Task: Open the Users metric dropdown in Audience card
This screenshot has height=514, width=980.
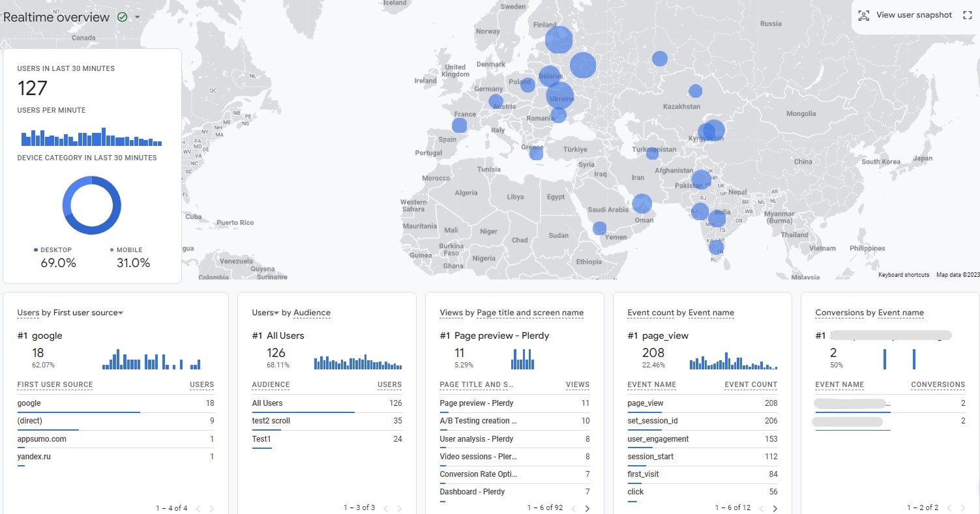Action: click(x=276, y=313)
